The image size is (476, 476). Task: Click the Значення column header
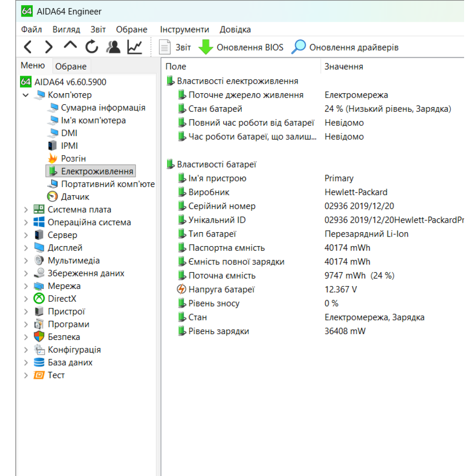[344, 67]
